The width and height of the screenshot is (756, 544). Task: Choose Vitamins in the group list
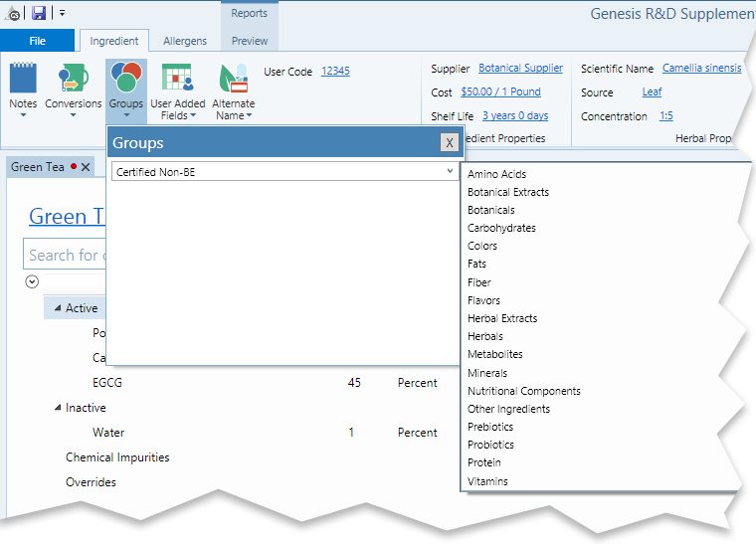click(487, 481)
